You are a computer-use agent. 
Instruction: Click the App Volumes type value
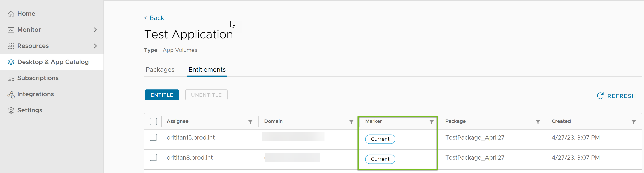pos(180,50)
